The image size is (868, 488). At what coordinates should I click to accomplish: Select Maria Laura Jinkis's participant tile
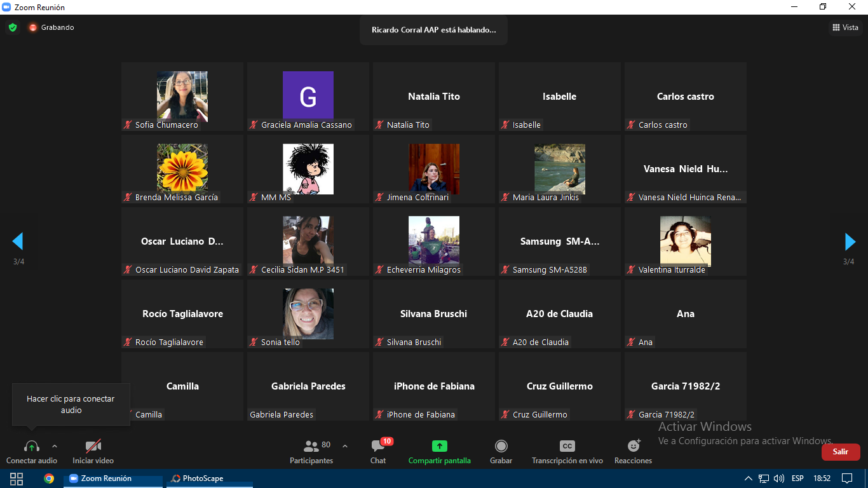point(560,169)
